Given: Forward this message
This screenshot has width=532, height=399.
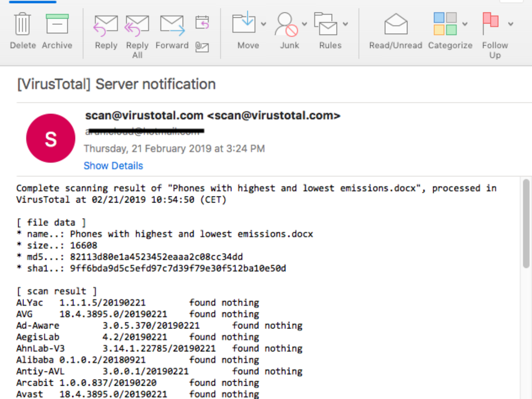Looking at the screenshot, I should [x=172, y=31].
